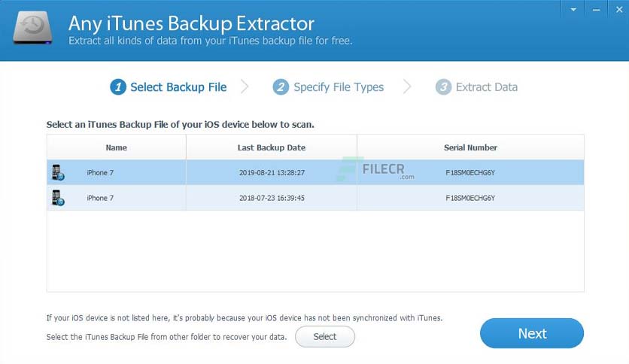The width and height of the screenshot is (629, 364).
Task: Click serial F18SM0ECHG6Y in the 2018 row
Action: [470, 198]
